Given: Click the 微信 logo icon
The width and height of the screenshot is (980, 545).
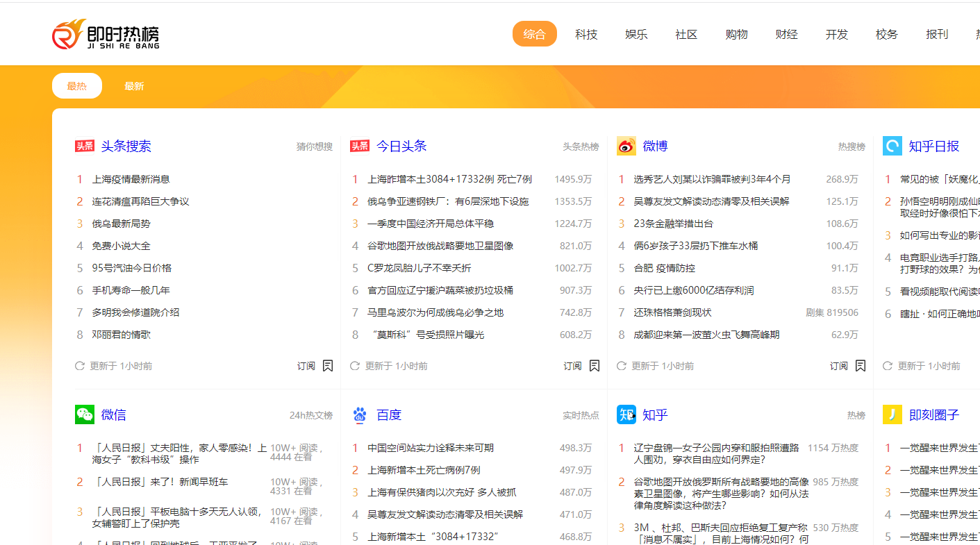Looking at the screenshot, I should (x=84, y=414).
